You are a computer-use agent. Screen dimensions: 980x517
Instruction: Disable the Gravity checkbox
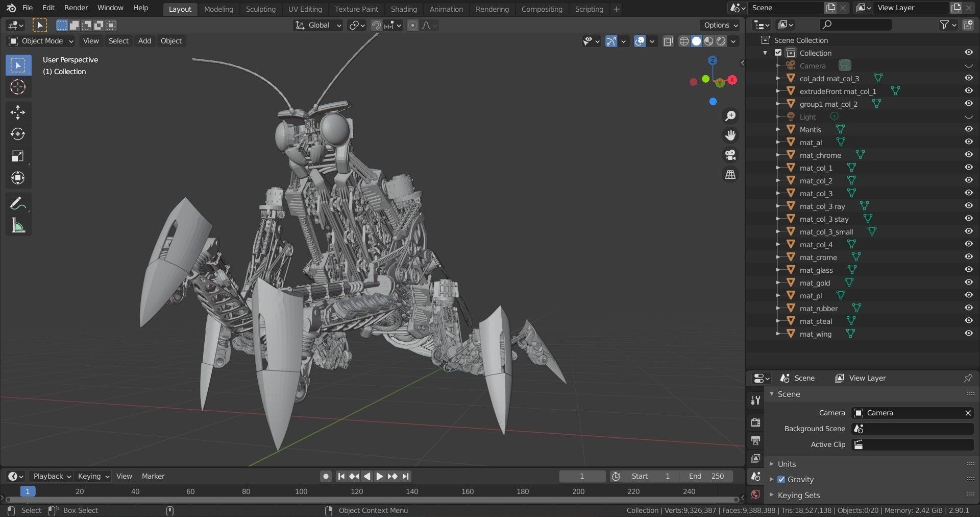pyautogui.click(x=781, y=479)
